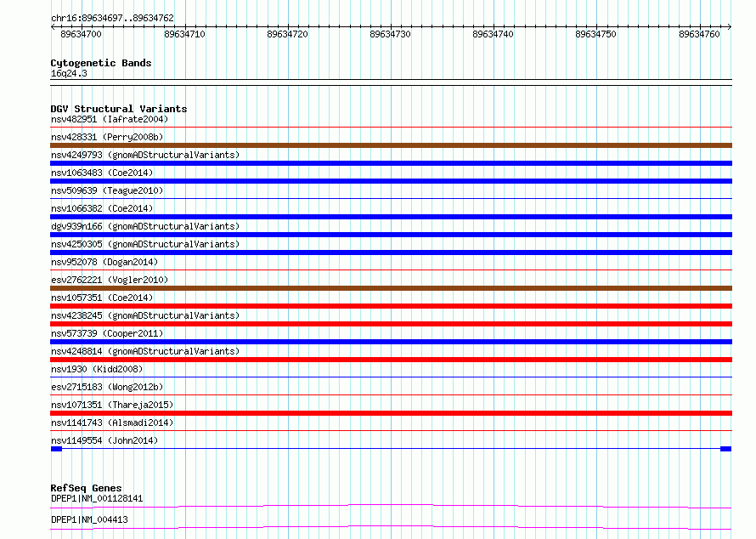This screenshot has width=756, height=539.
Task: Click ruler position 89634710
Action: (x=184, y=34)
